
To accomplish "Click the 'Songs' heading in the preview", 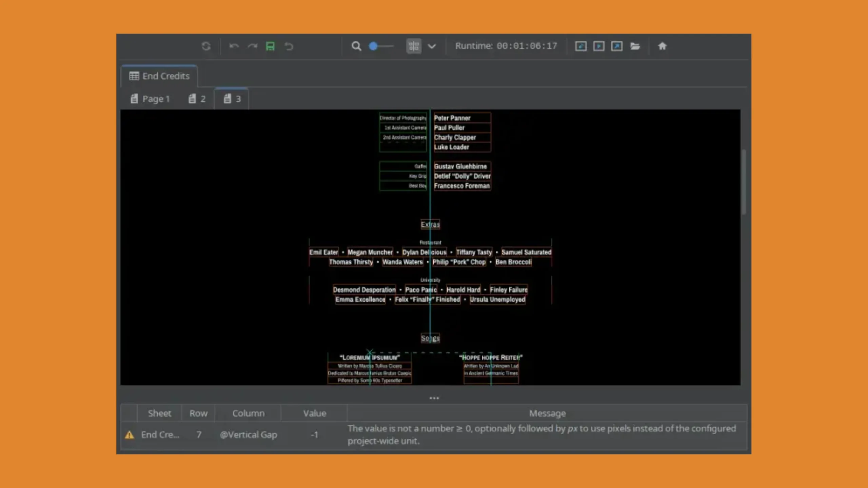I will (x=430, y=338).
